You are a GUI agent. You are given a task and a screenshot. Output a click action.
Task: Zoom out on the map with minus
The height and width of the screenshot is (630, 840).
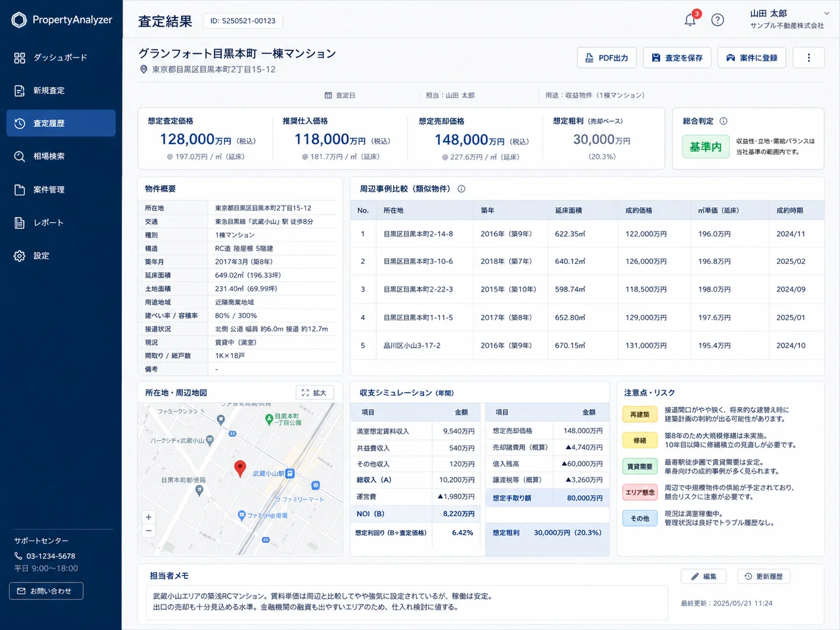pos(149,531)
